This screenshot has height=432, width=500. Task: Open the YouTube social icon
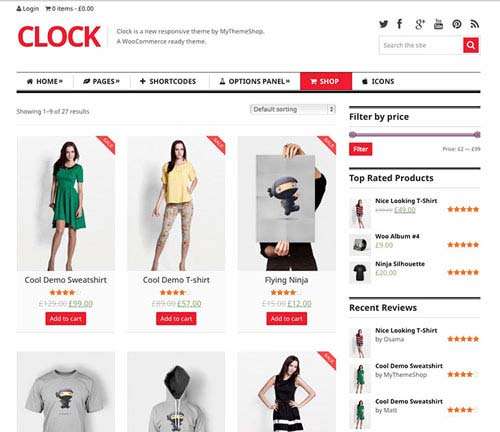pyautogui.click(x=438, y=24)
